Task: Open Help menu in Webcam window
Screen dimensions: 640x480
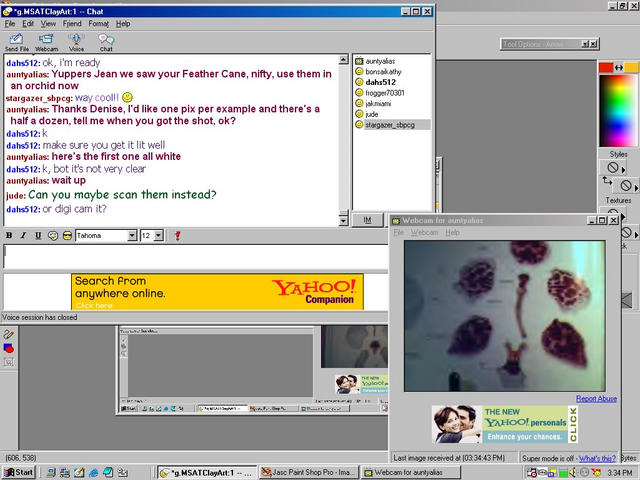Action: tap(452, 233)
